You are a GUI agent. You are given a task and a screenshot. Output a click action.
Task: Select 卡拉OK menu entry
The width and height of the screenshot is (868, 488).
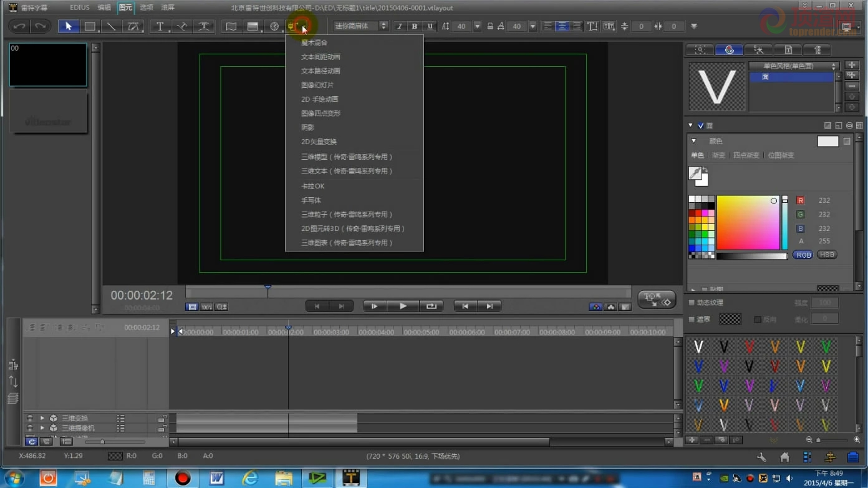313,186
